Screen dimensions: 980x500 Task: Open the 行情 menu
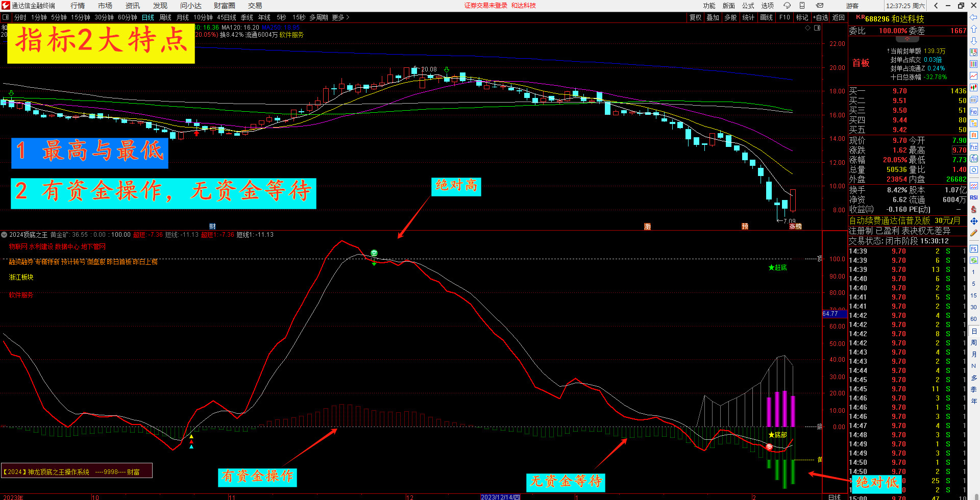[78, 6]
